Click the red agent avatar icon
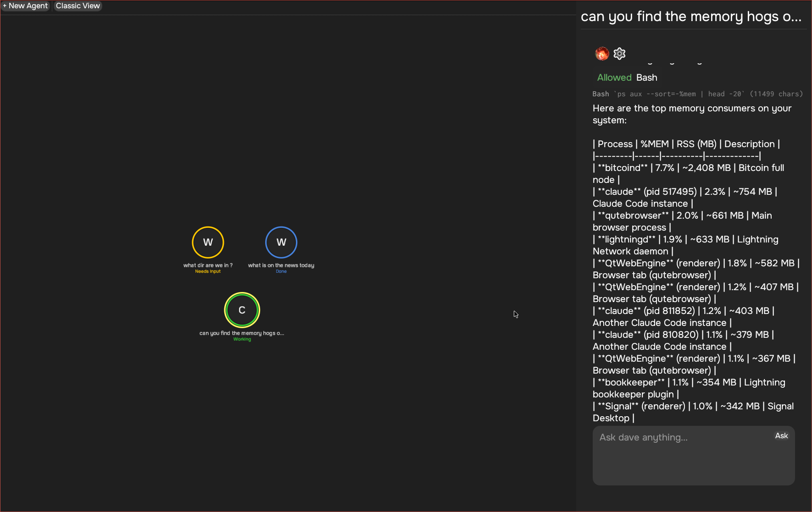Viewport: 812px width, 512px height. click(x=602, y=54)
